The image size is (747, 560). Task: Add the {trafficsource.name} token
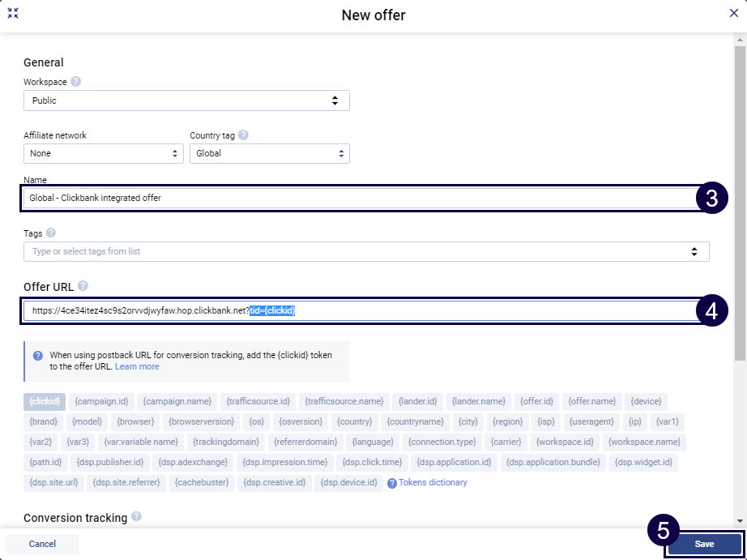click(x=344, y=401)
